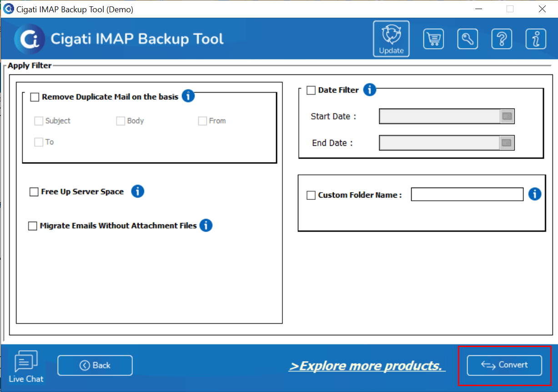Open the shopping cart purchase icon
This screenshot has width=558, height=392.
(x=433, y=39)
